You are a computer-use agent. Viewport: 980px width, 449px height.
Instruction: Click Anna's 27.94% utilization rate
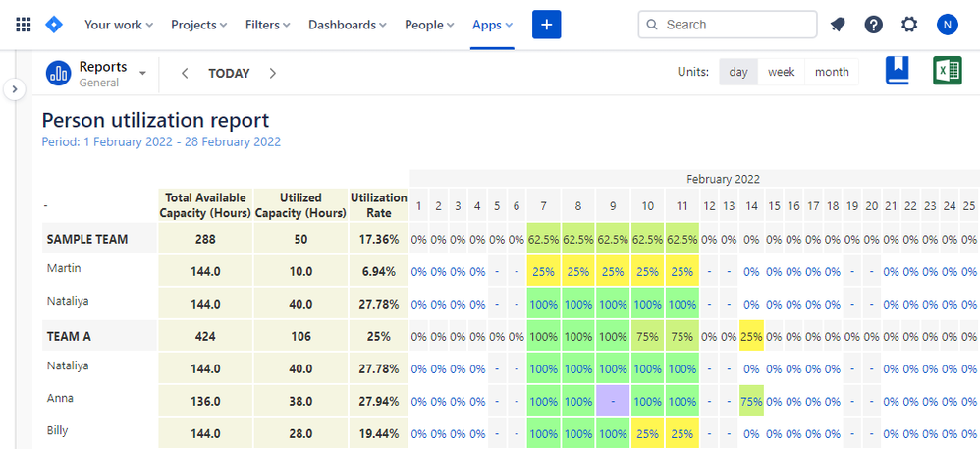(379, 401)
